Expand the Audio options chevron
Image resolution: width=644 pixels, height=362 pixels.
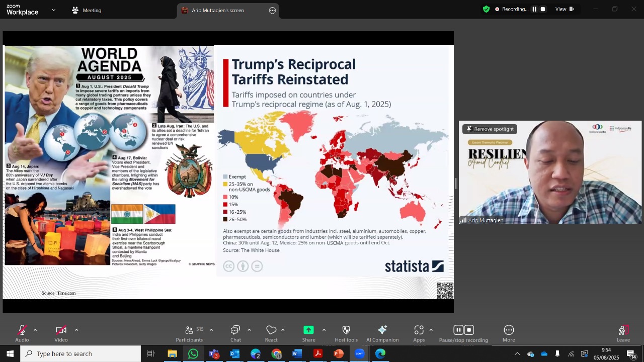click(x=35, y=330)
